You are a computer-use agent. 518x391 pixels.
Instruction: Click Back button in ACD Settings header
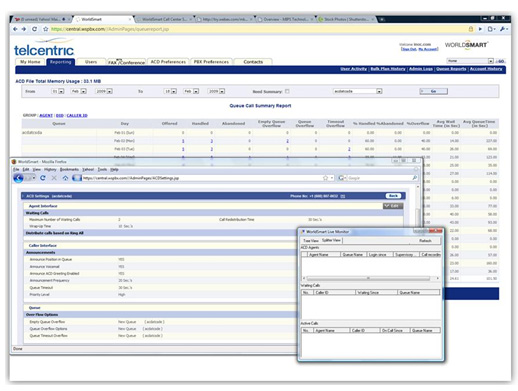(393, 196)
